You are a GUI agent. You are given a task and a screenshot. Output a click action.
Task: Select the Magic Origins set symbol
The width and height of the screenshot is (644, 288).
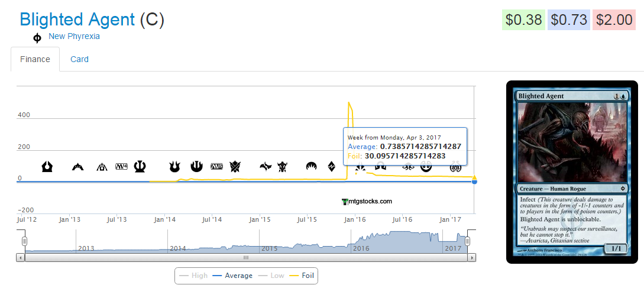(312, 166)
